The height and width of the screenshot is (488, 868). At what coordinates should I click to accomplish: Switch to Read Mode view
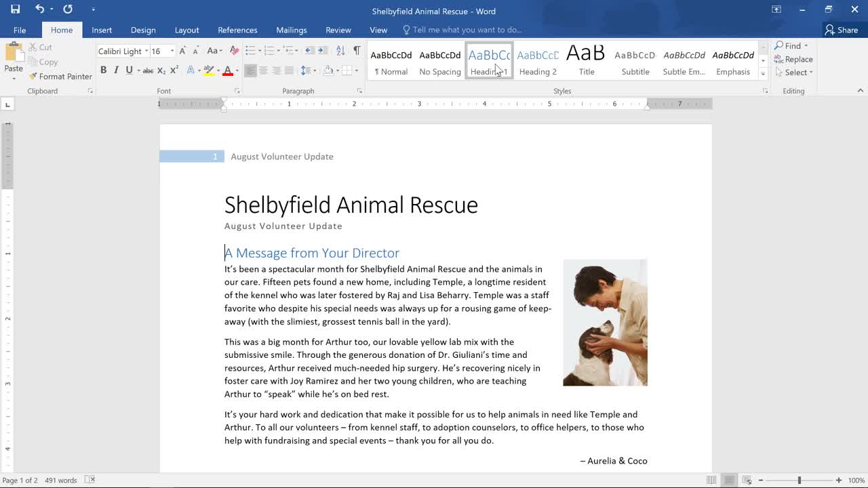point(711,480)
